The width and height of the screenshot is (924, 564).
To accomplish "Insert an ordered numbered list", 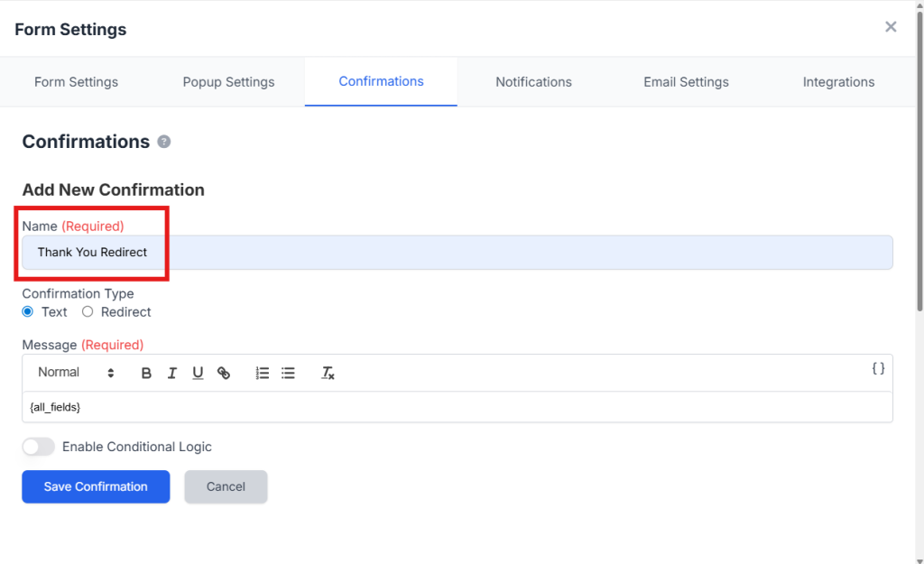I will (263, 373).
